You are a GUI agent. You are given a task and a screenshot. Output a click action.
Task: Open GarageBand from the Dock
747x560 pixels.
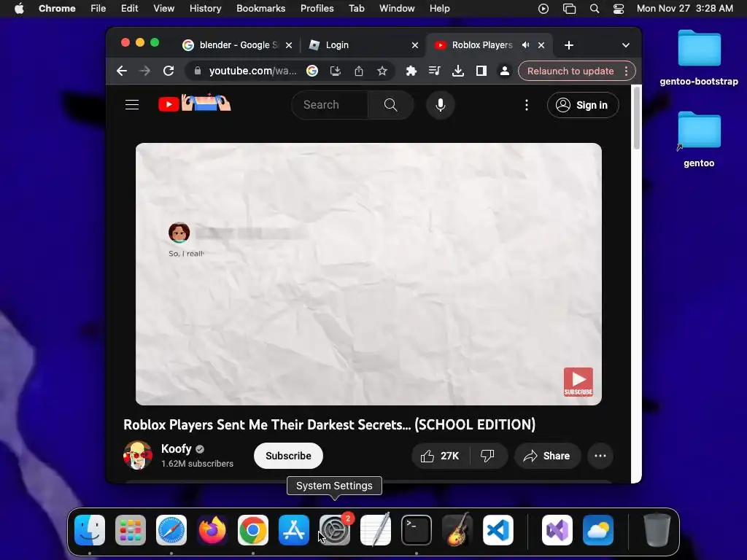click(x=457, y=530)
